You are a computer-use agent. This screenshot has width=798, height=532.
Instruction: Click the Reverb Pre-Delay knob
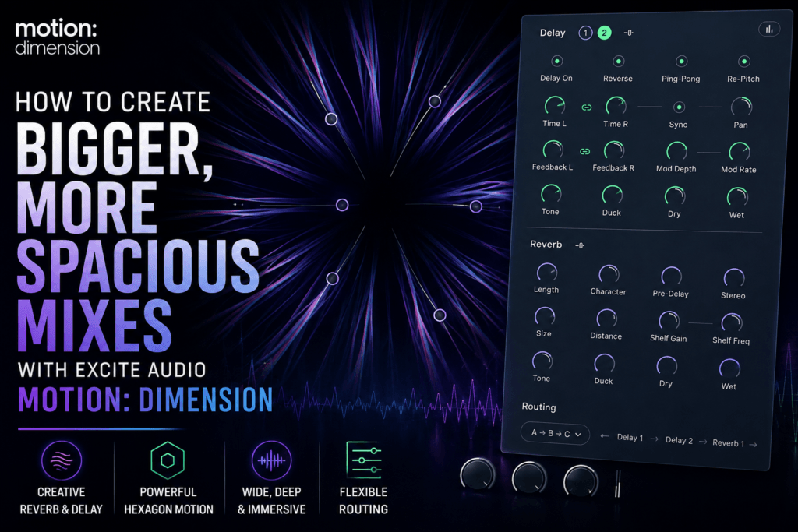click(x=671, y=277)
